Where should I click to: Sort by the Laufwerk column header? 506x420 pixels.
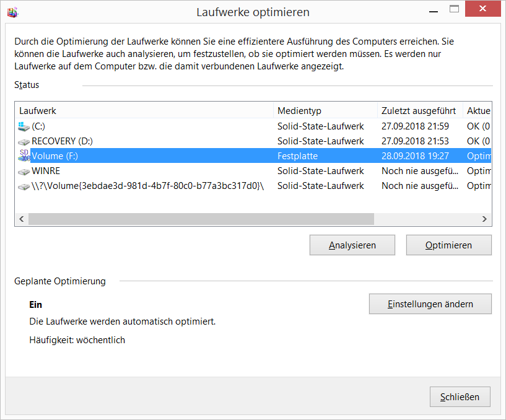click(x=144, y=111)
